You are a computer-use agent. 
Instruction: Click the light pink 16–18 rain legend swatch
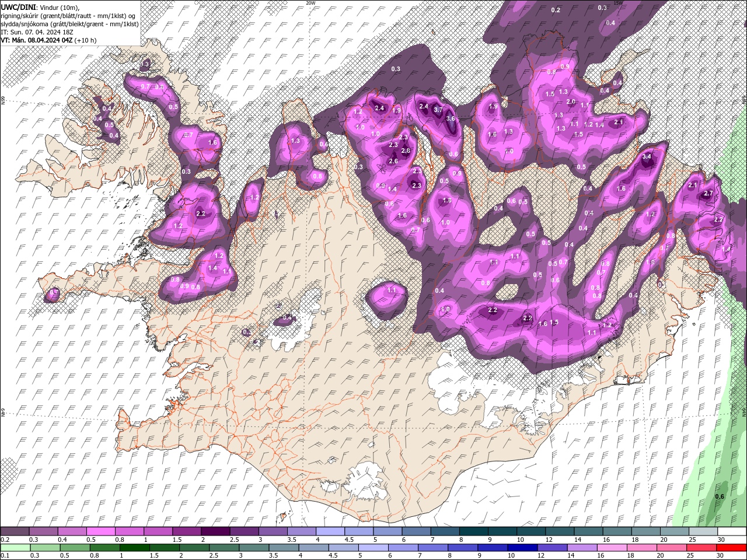tap(612, 548)
